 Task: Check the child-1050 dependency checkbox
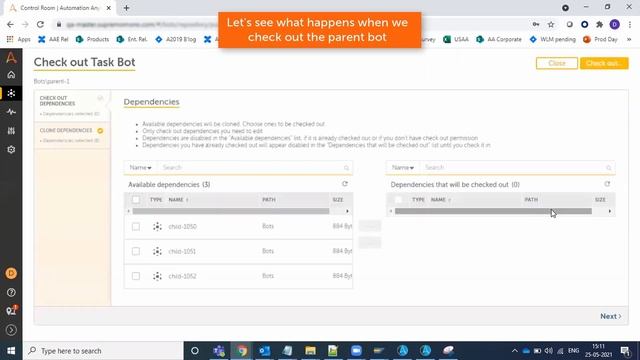pyautogui.click(x=136, y=227)
